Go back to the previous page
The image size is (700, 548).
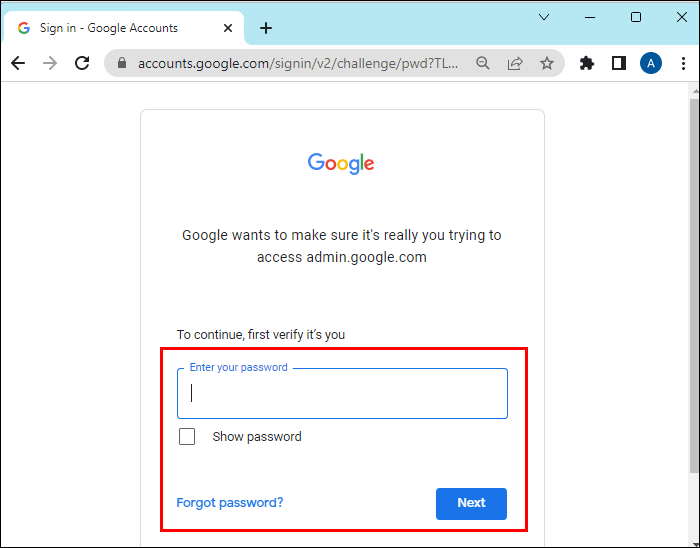(18, 63)
